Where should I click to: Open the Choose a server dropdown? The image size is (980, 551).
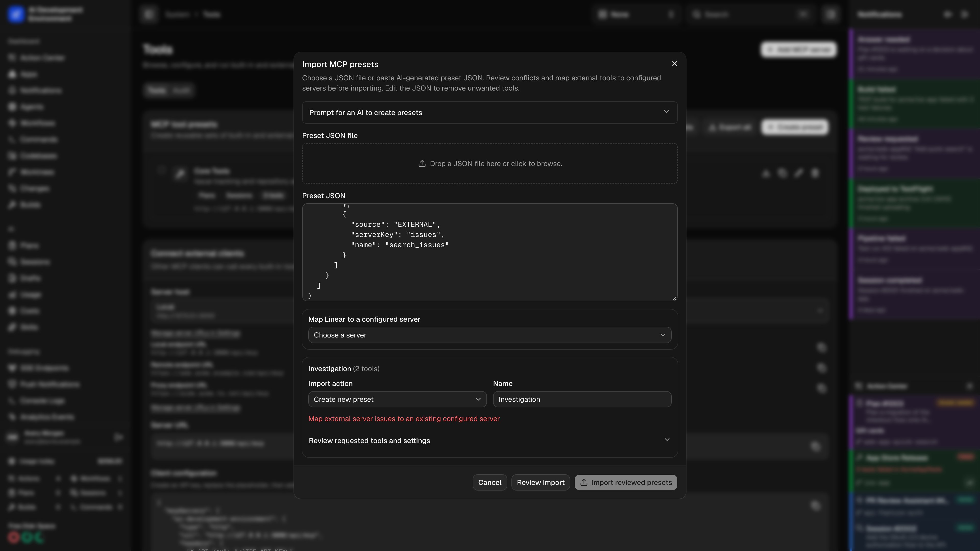tap(490, 335)
